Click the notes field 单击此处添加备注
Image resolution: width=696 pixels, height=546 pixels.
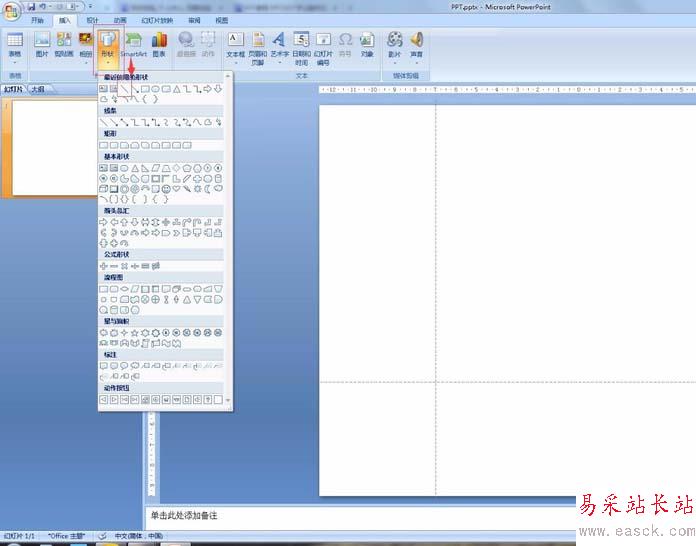click(360, 516)
